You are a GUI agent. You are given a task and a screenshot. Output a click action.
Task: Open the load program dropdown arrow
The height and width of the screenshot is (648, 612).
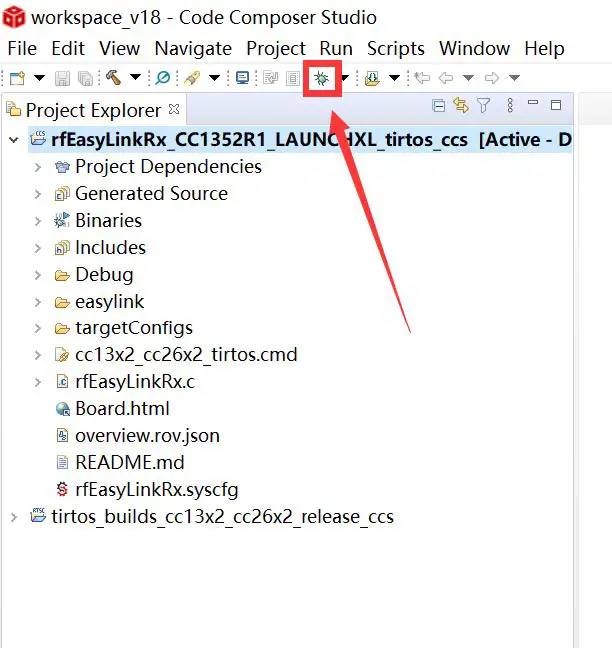(395, 77)
